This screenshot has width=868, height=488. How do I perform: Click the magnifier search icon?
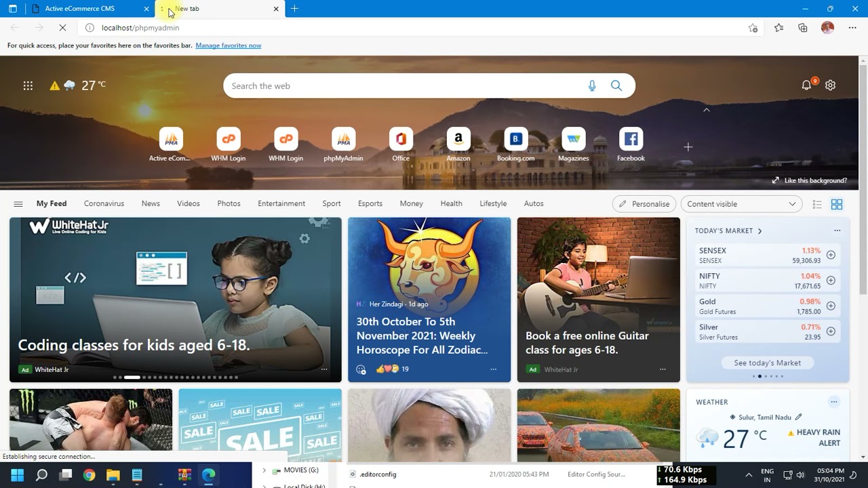(616, 86)
